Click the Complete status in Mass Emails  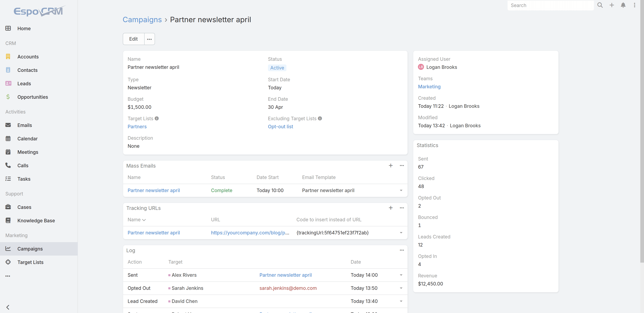pyautogui.click(x=222, y=190)
